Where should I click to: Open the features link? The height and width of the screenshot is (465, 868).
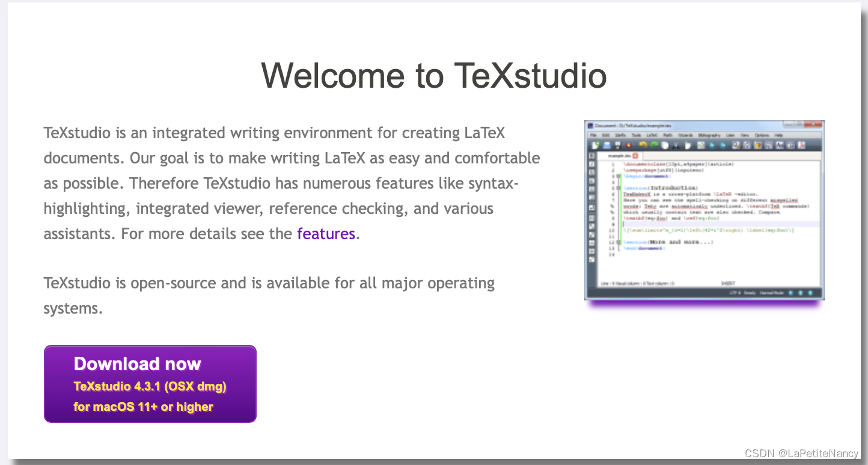[x=326, y=234]
